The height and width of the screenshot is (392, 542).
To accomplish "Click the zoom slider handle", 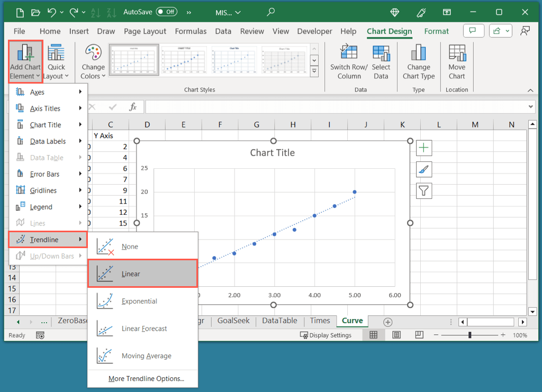I will click(470, 335).
